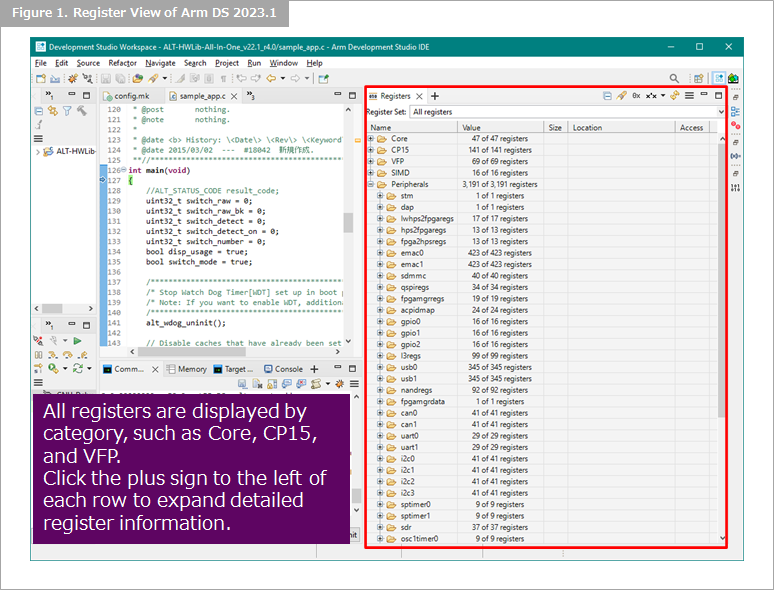
Task: Open the Navigate menu
Action: 159,63
